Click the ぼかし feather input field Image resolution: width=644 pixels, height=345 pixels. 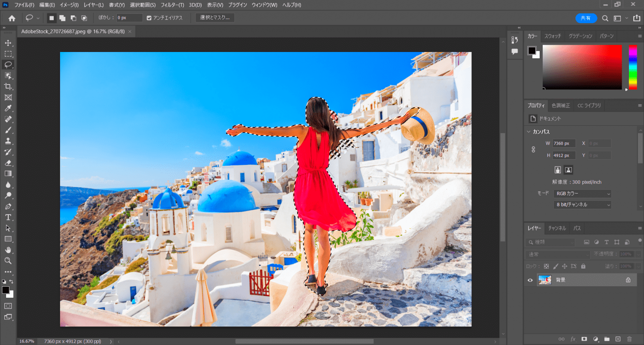pos(130,18)
